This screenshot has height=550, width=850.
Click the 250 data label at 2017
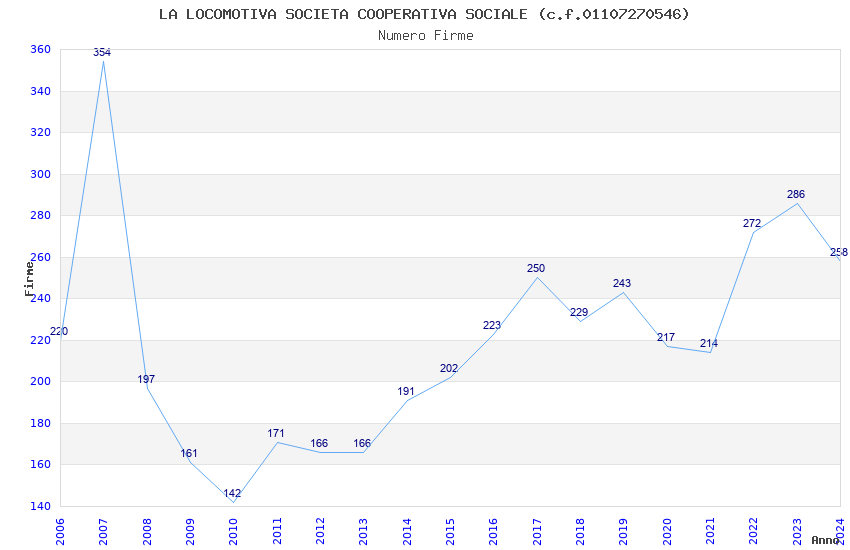coord(536,268)
